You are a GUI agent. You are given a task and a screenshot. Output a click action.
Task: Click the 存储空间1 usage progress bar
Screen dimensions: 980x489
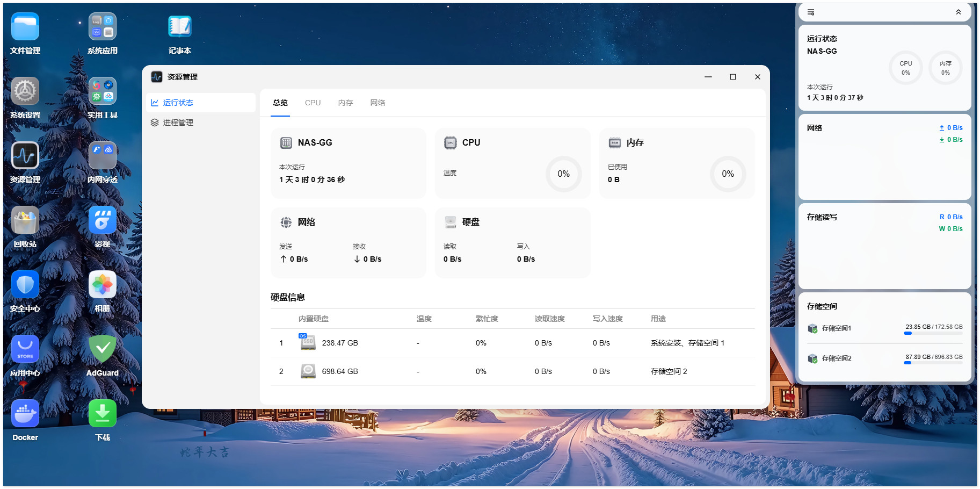933,333
